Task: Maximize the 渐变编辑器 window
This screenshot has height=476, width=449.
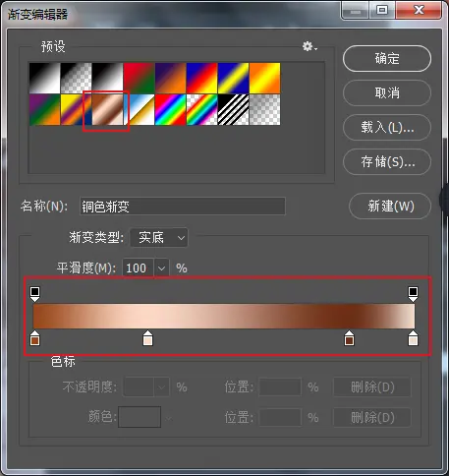Action: tap(382, 10)
